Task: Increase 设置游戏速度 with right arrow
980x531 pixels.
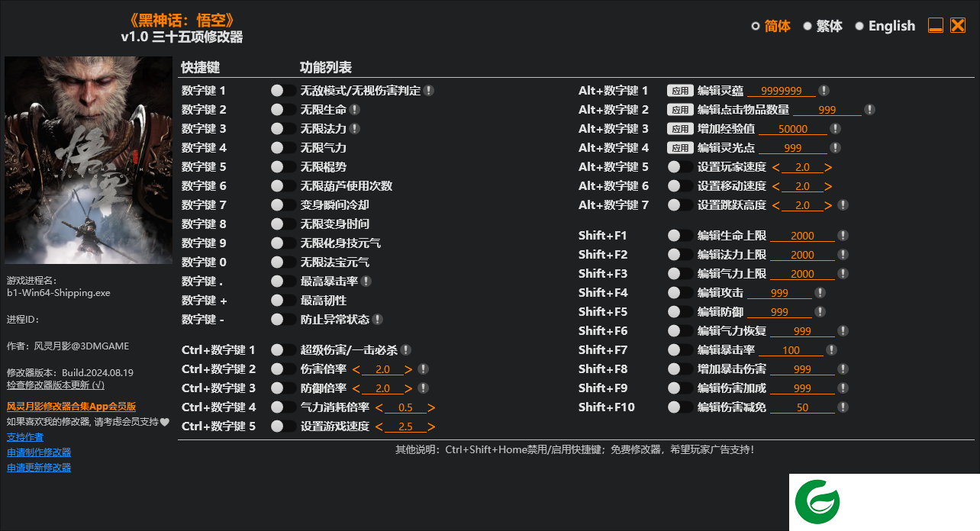Action: 431,426
